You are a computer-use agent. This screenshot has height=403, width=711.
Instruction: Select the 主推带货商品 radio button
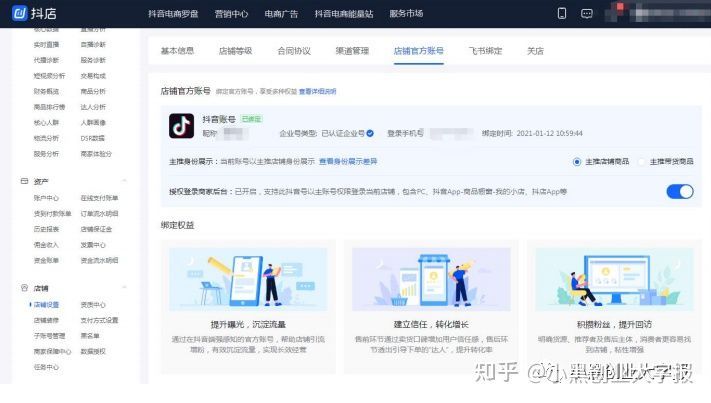642,162
